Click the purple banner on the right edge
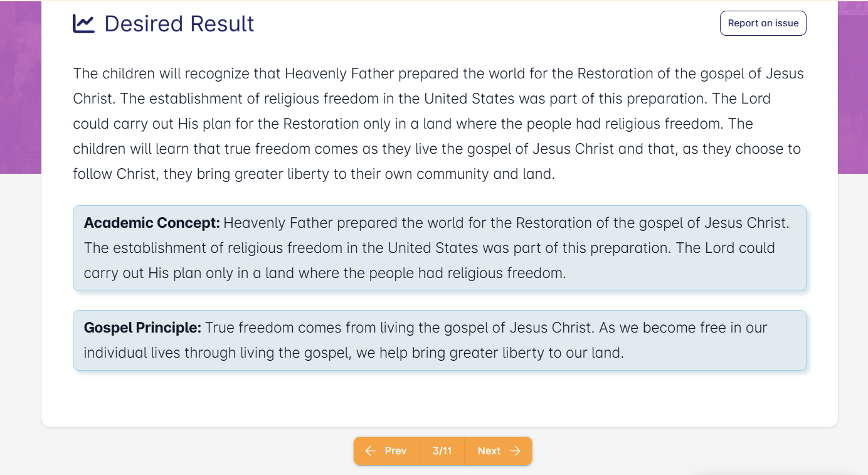 [x=852, y=88]
